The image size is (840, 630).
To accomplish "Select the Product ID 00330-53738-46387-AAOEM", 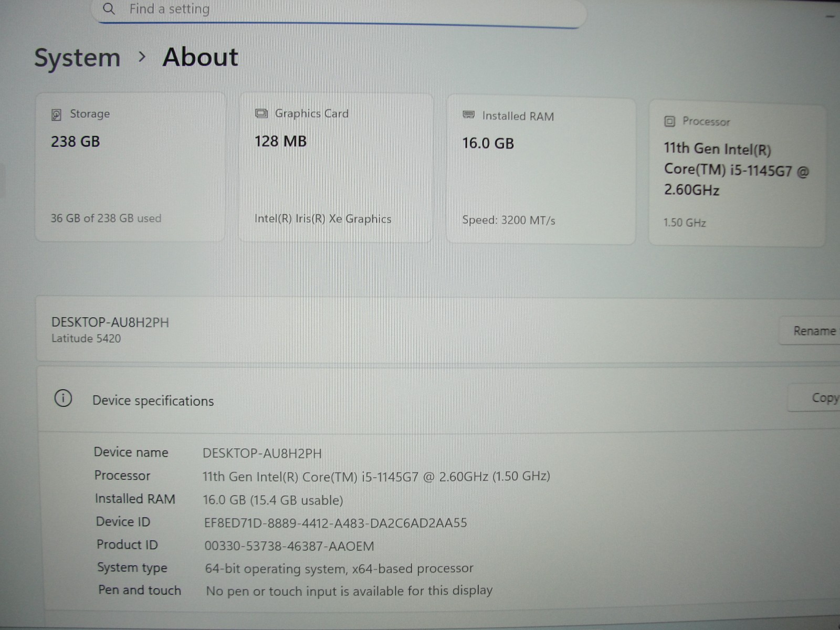I will coord(289,546).
